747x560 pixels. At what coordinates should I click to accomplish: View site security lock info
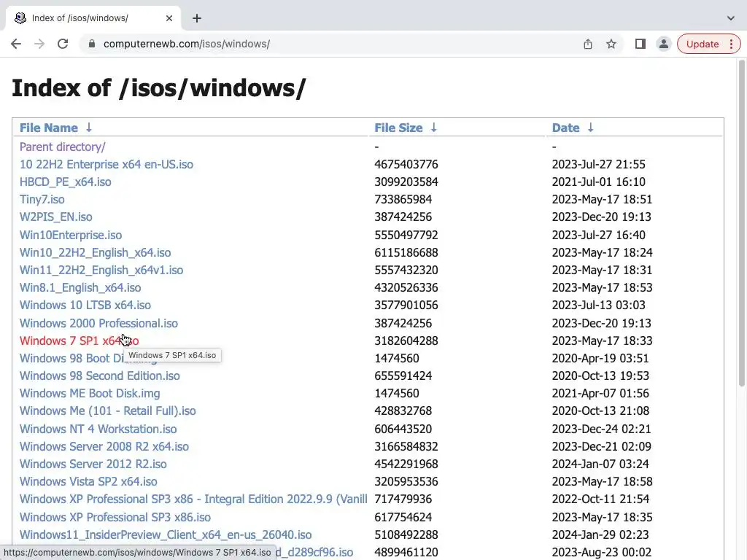coord(92,44)
